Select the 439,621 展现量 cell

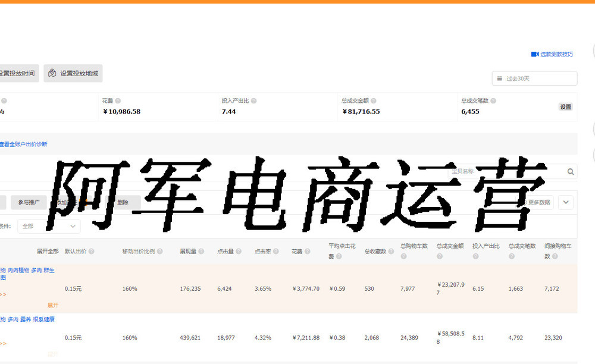[190, 338]
